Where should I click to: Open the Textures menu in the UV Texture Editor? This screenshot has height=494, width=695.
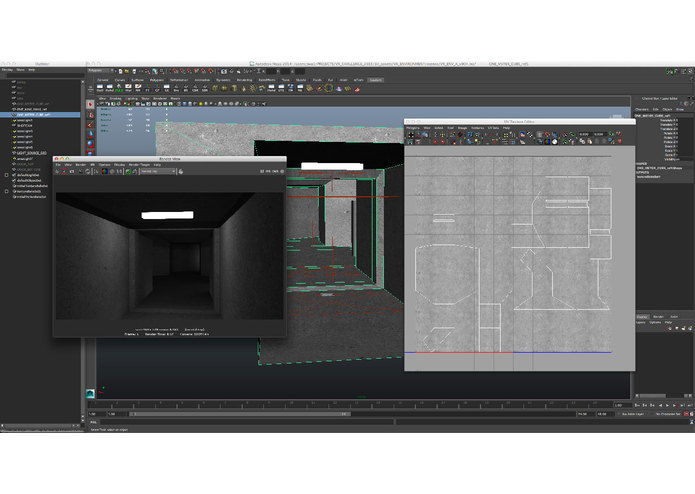477,128
